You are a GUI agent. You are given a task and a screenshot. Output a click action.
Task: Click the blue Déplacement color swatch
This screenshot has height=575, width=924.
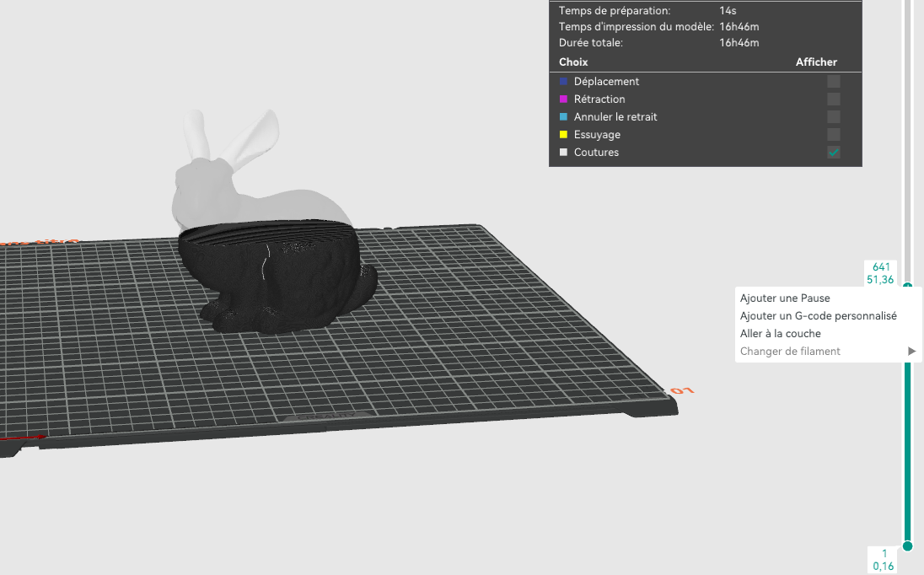[563, 81]
